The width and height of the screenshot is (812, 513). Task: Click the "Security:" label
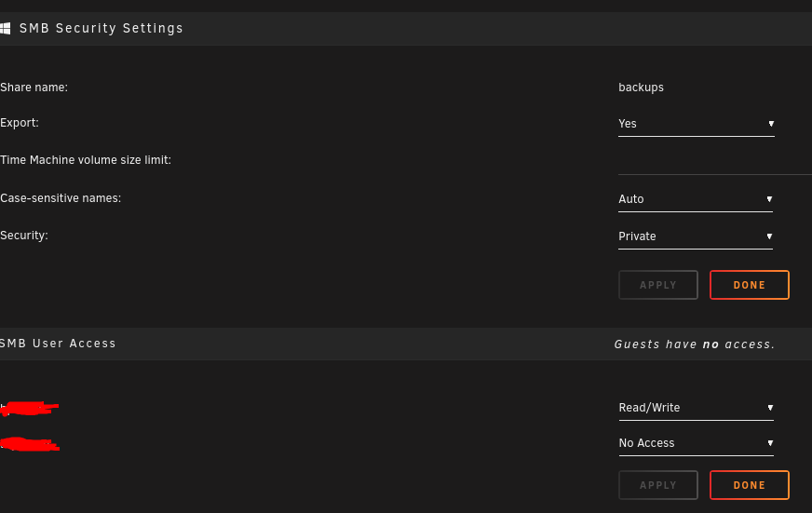pos(24,236)
